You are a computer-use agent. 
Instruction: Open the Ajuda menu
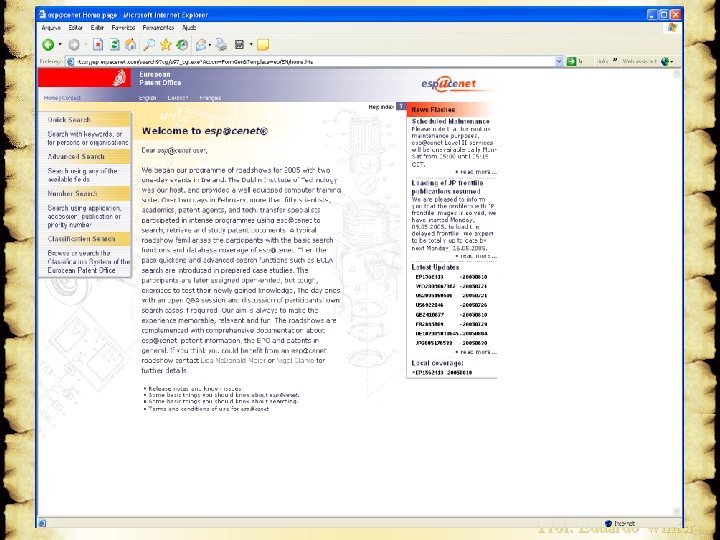[189, 28]
